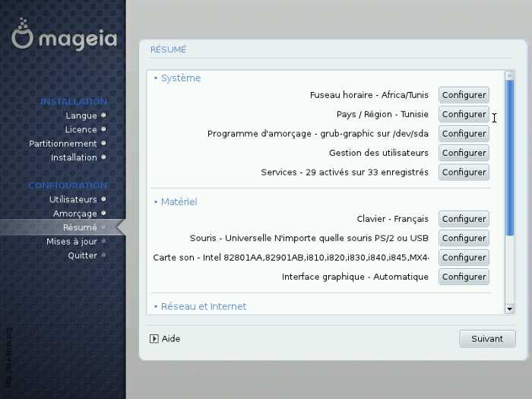Click the scrollbar up arrow
The width and height of the screenshot is (532, 399).
[x=509, y=75]
